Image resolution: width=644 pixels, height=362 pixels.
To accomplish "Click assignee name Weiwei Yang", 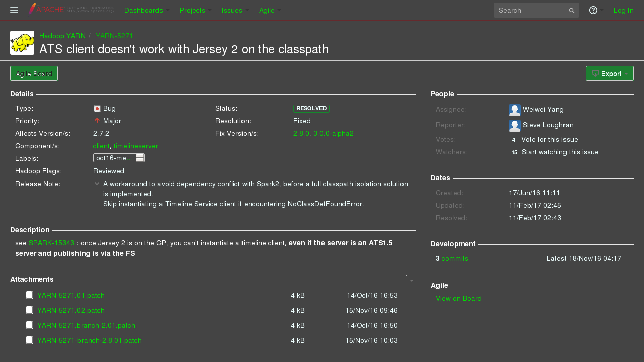I will click(x=543, y=109).
